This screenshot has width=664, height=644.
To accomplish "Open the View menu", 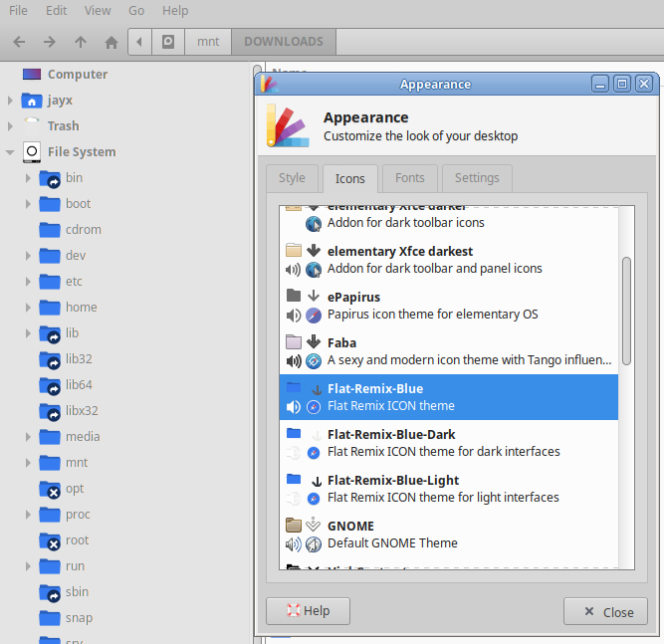I will 98,10.
